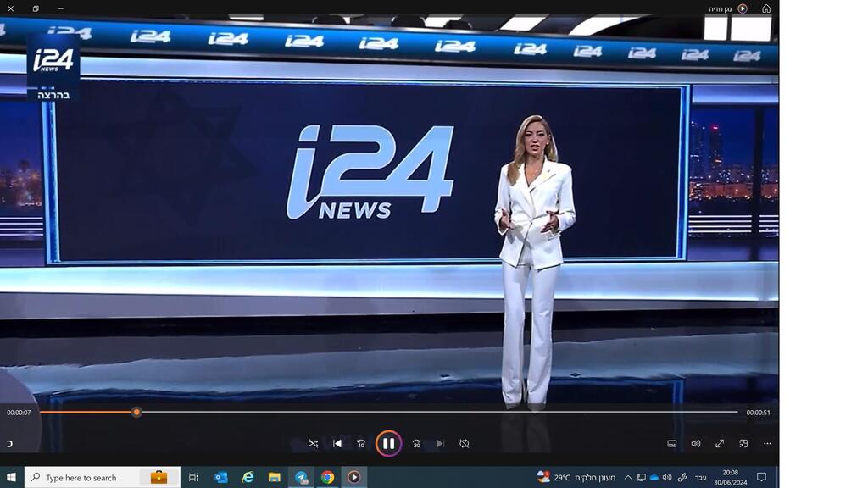Open the notification center
The width and height of the screenshot is (868, 488).
click(x=762, y=477)
